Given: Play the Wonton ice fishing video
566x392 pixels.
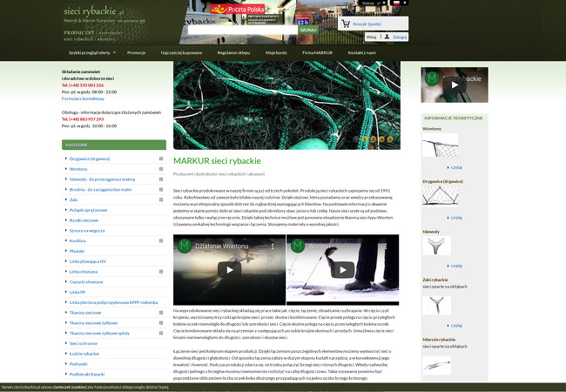Looking at the screenshot, I should (x=342, y=270).
